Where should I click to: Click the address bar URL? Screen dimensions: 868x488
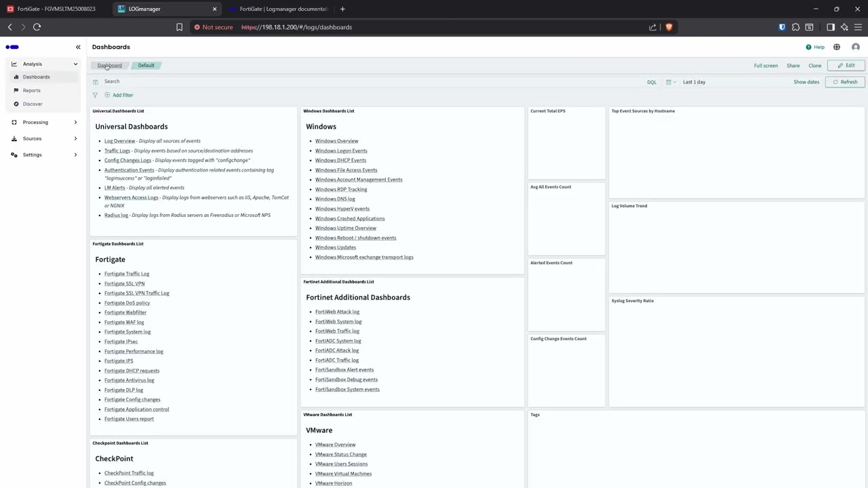pyautogui.click(x=296, y=27)
